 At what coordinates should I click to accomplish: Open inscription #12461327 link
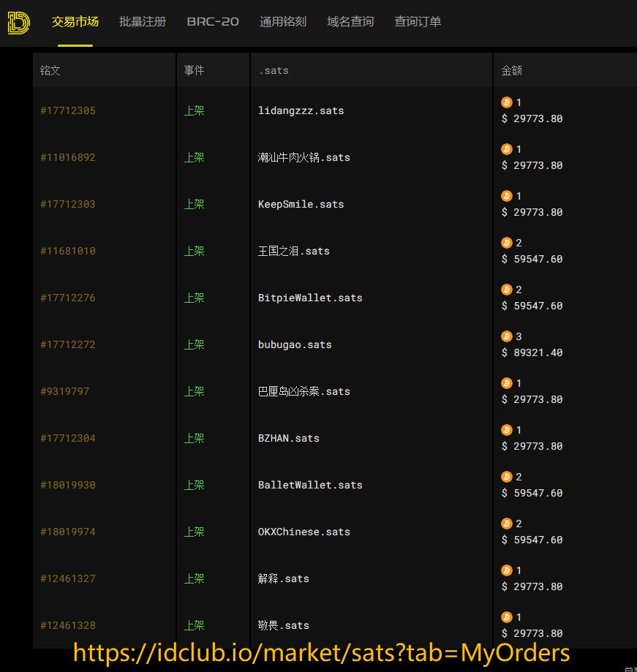pyautogui.click(x=68, y=578)
